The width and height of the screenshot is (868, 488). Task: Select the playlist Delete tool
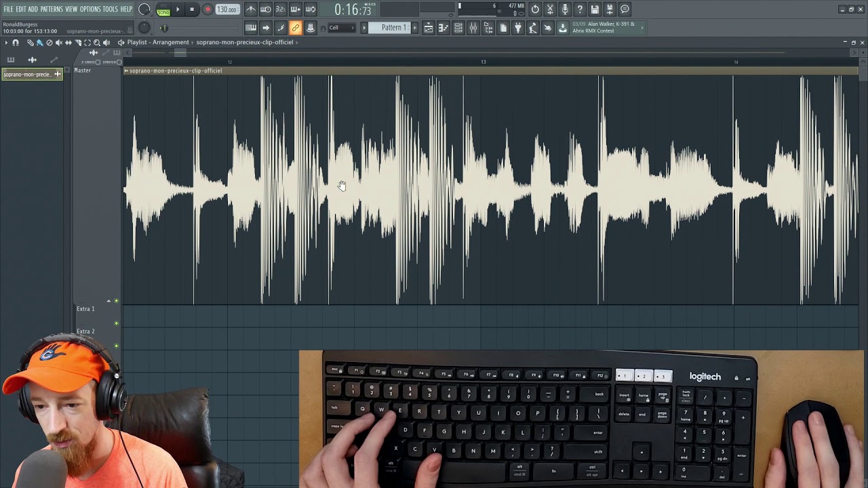(x=50, y=43)
